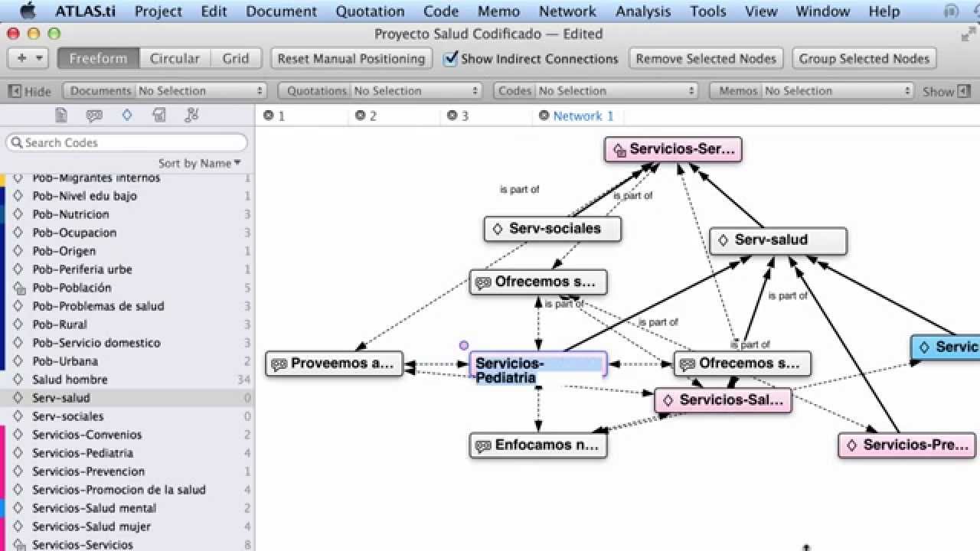The image size is (980, 551).
Task: Click the purple circle handle above Servicios-Pediatria
Action: click(463, 345)
